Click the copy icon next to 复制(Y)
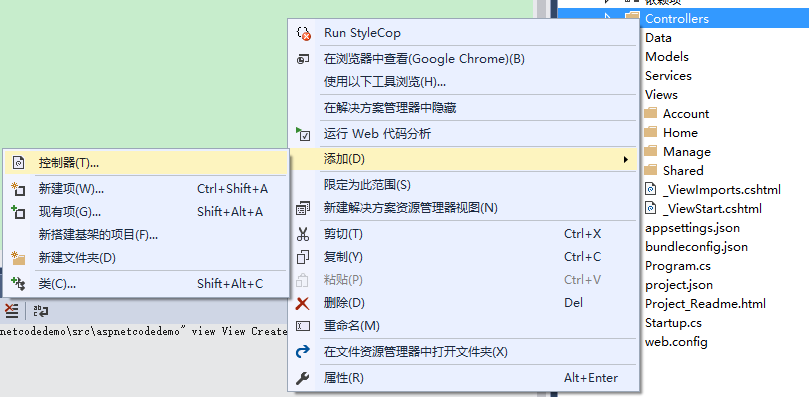The width and height of the screenshot is (809, 397). [x=303, y=257]
